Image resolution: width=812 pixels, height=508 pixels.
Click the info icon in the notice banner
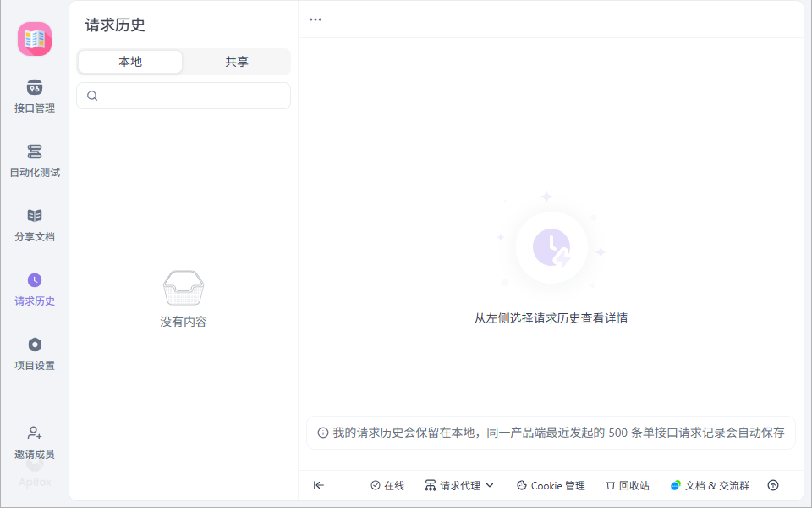coord(322,433)
